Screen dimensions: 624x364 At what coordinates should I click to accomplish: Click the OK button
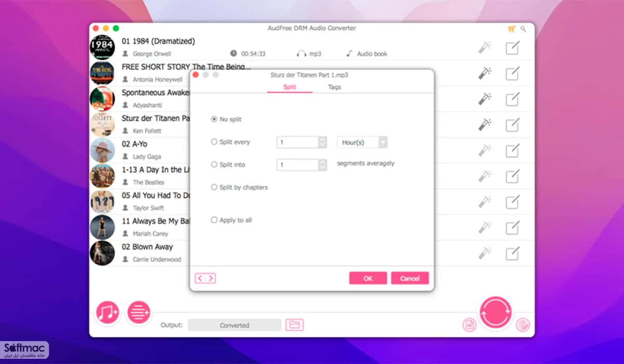coord(368,278)
